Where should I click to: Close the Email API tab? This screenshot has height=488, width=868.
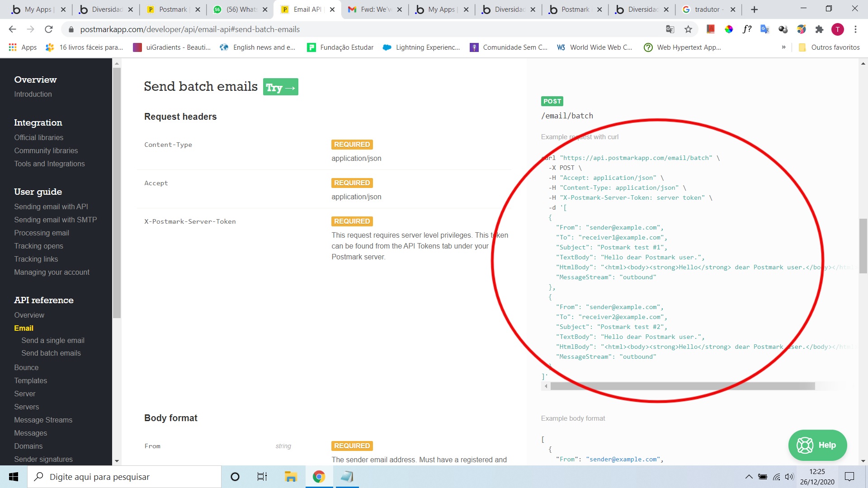pyautogui.click(x=332, y=9)
